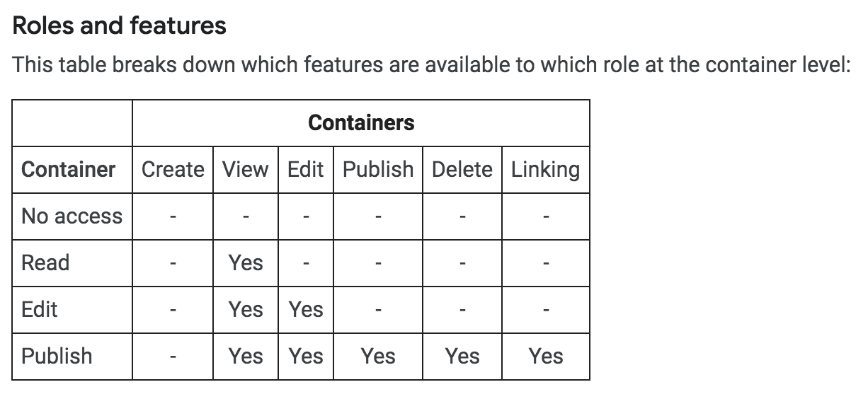Viewport: 868px width, 399px height.
Task: Click "Yes" in Edit row's Edit column
Action: coord(305,310)
